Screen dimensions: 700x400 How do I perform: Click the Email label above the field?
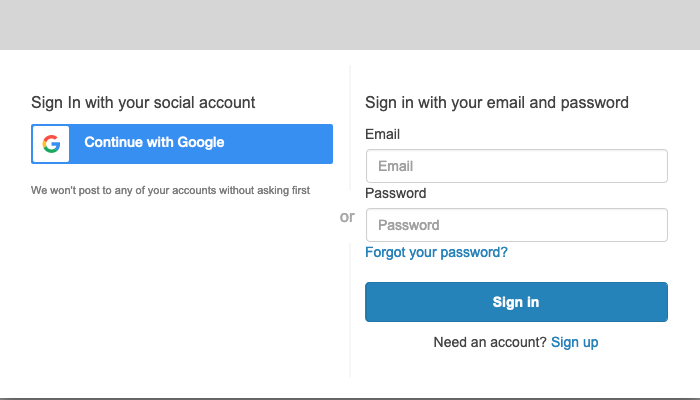(x=382, y=134)
